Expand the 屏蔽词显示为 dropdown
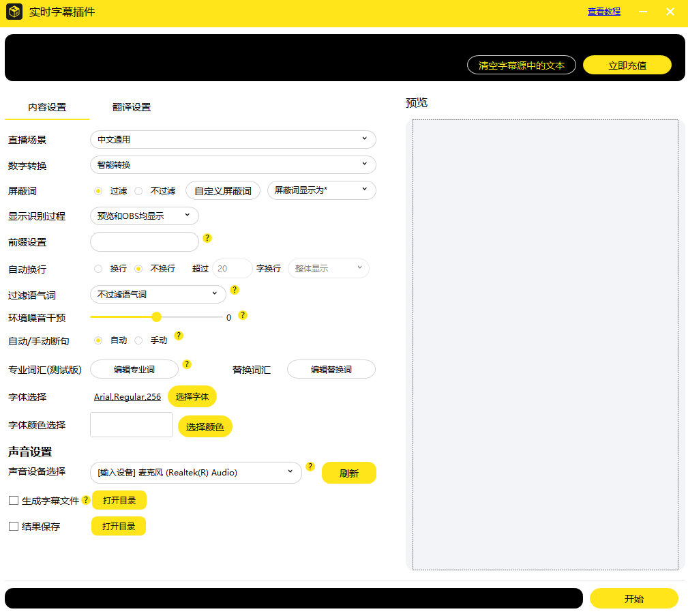 [321, 190]
